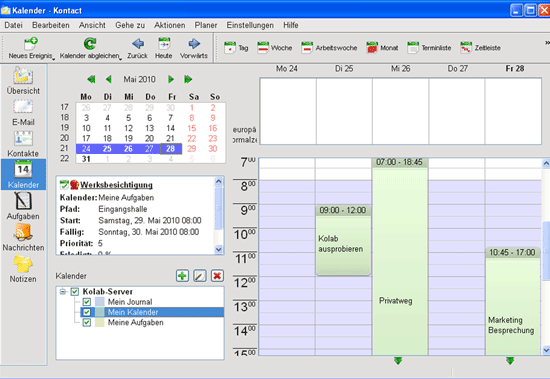Viewport: 550px width, 379px height.
Task: Select May 31 in mini calendar
Action: coord(86,159)
